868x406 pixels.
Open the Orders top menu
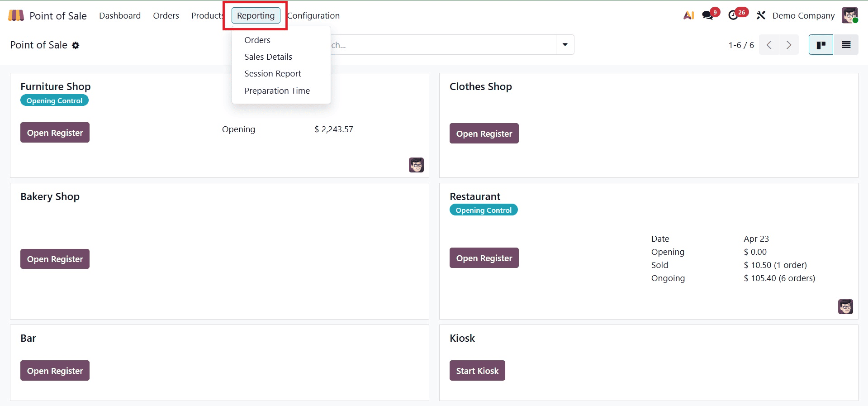click(x=166, y=15)
